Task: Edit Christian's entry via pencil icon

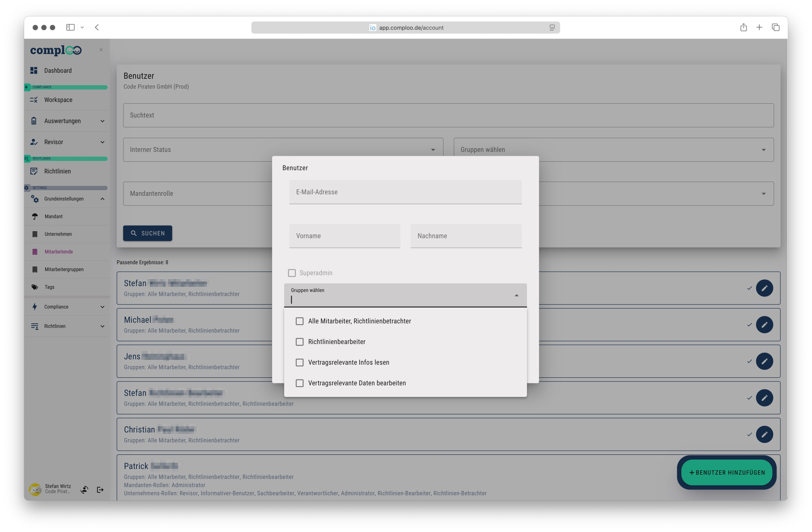Action: tap(765, 434)
